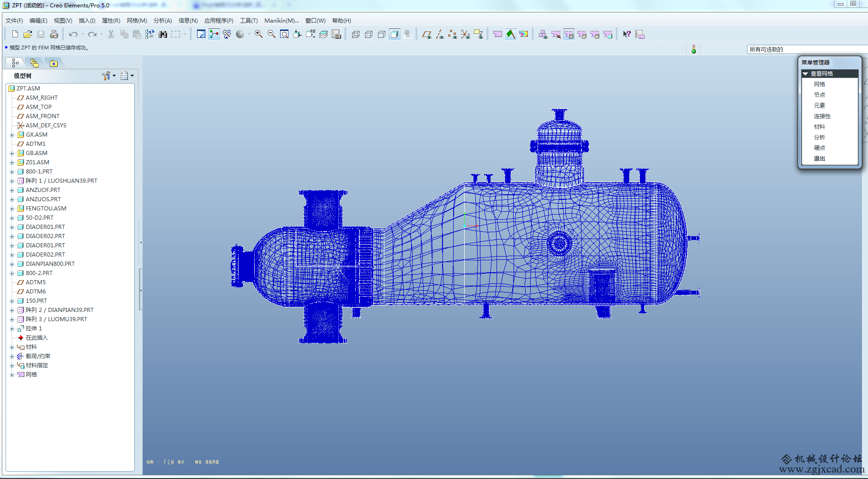Expand the 载荷/约束 tree node
868x479 pixels.
click(x=12, y=356)
